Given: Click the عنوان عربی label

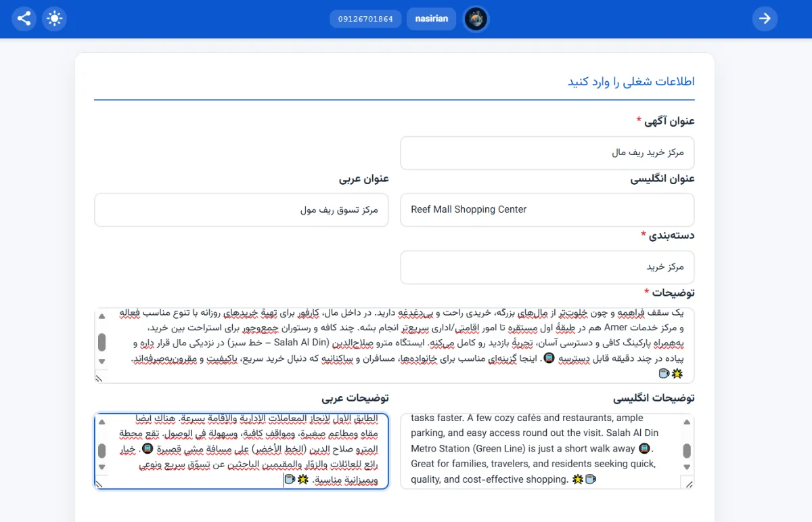Looking at the screenshot, I should [x=364, y=179].
